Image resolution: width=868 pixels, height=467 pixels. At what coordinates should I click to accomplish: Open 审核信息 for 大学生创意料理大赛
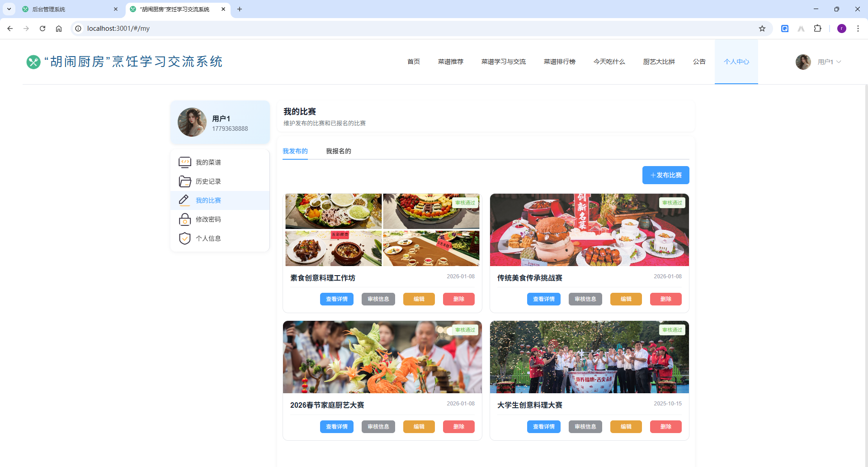pyautogui.click(x=585, y=427)
